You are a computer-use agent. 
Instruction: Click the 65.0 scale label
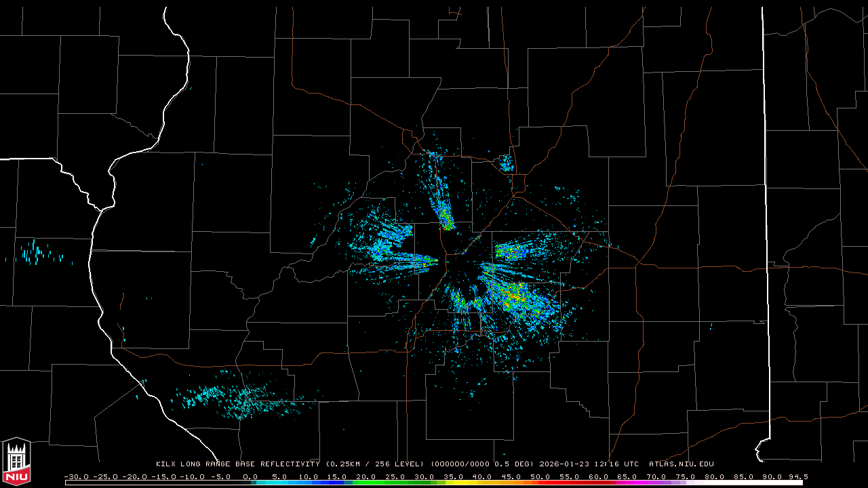[627, 476]
